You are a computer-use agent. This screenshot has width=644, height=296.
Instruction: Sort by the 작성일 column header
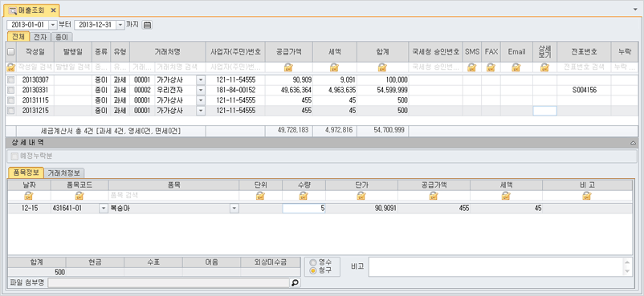pos(35,51)
